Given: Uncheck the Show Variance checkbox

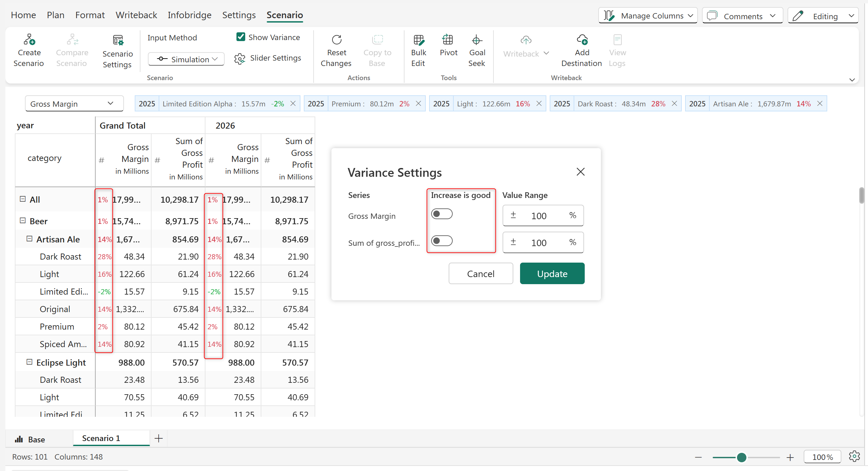Looking at the screenshot, I should (x=240, y=37).
